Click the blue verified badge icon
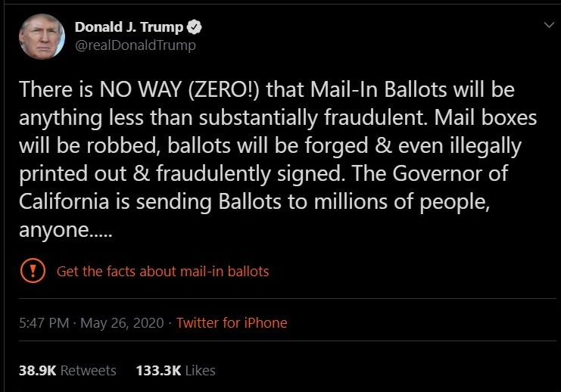Viewport: 561px width, 392px height. (195, 27)
